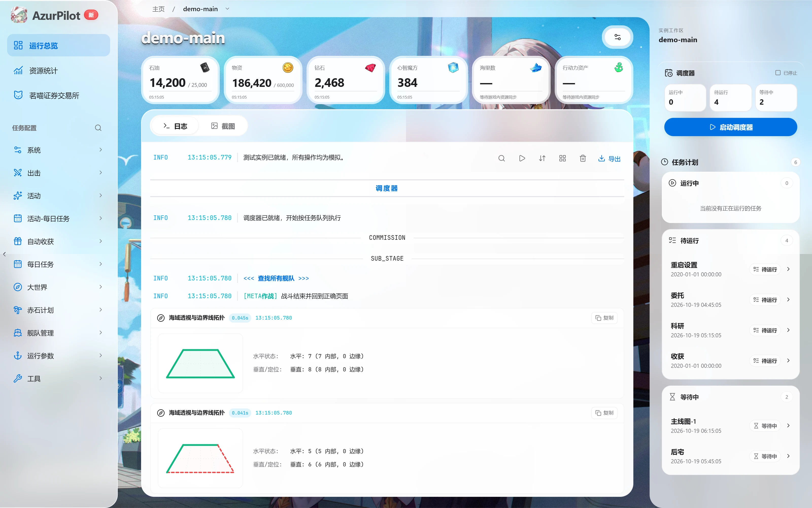Click the gold coin resource icon
The width and height of the screenshot is (812, 508).
[287, 68]
